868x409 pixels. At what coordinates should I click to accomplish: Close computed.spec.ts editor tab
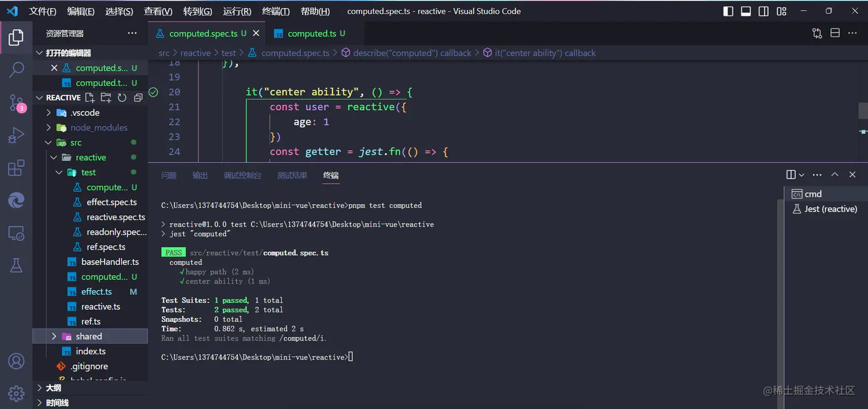256,34
